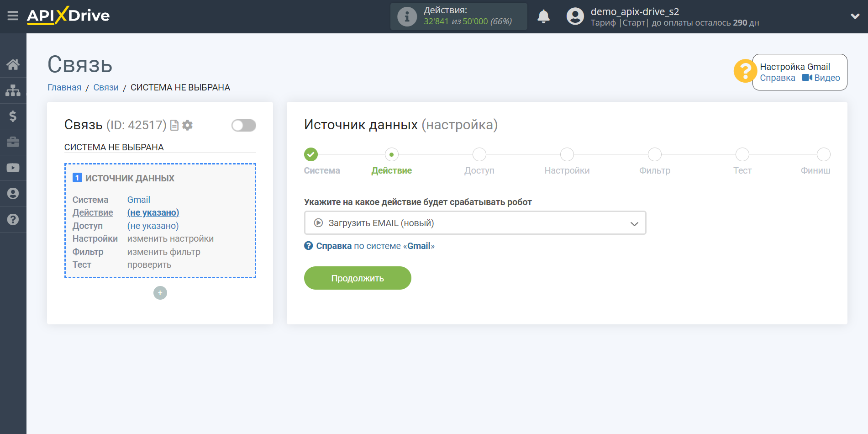Open help question icon in sidebar

[x=13, y=220]
